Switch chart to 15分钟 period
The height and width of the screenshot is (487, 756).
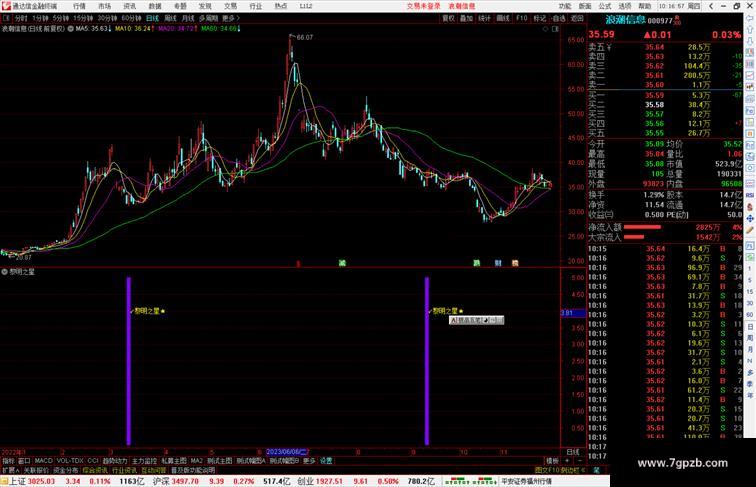click(83, 18)
